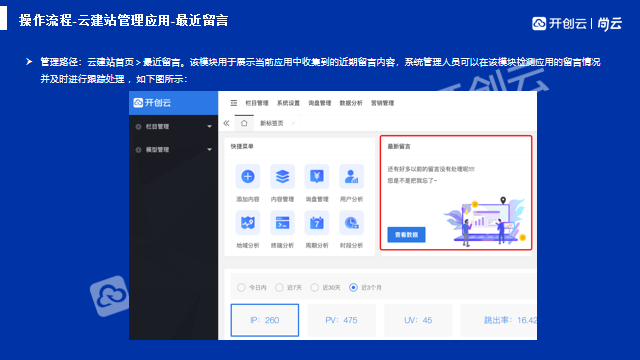The image size is (640, 360).
Task: Select the IP: 260 stat card
Action: (x=264, y=320)
